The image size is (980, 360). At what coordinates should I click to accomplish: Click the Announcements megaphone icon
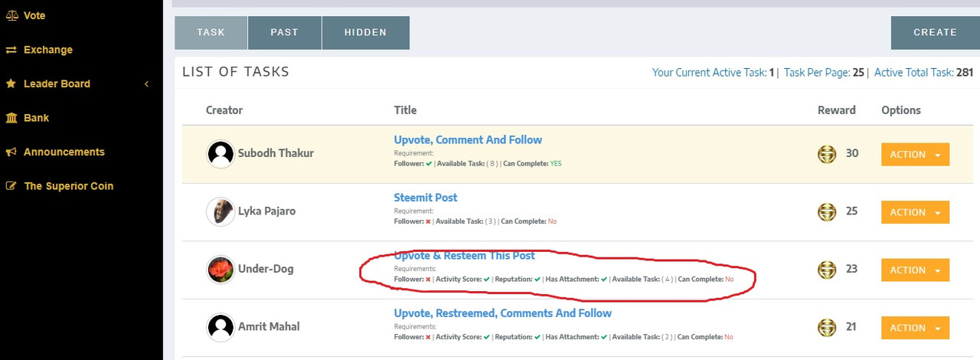click(x=11, y=152)
